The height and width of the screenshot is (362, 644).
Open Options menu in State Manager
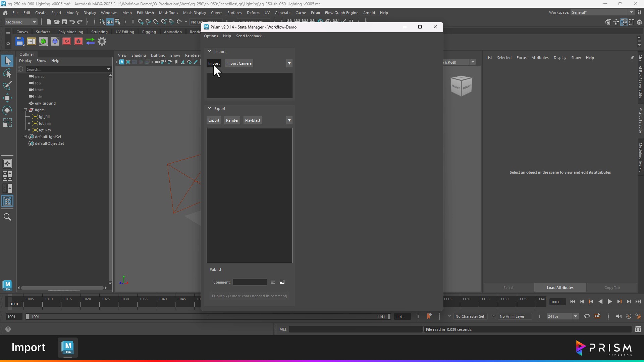(211, 36)
